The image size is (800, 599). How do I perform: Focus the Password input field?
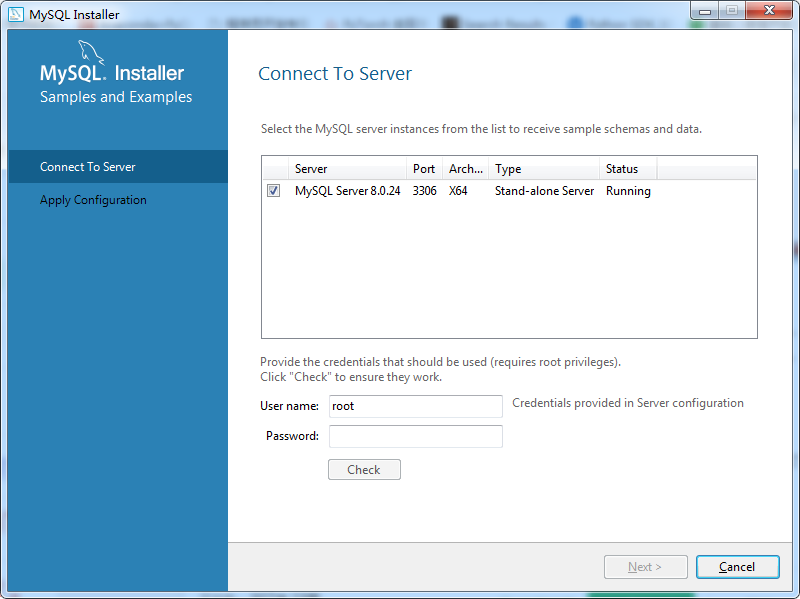click(416, 436)
